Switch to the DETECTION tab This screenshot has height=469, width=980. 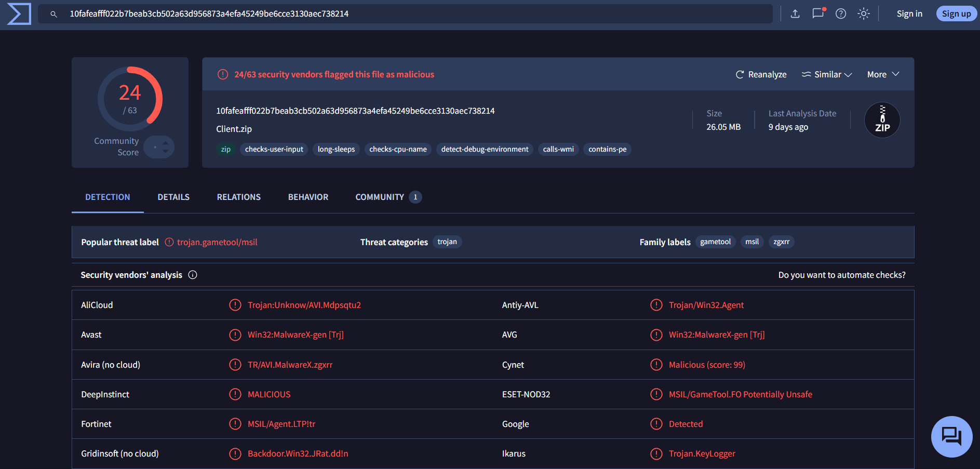108,197
